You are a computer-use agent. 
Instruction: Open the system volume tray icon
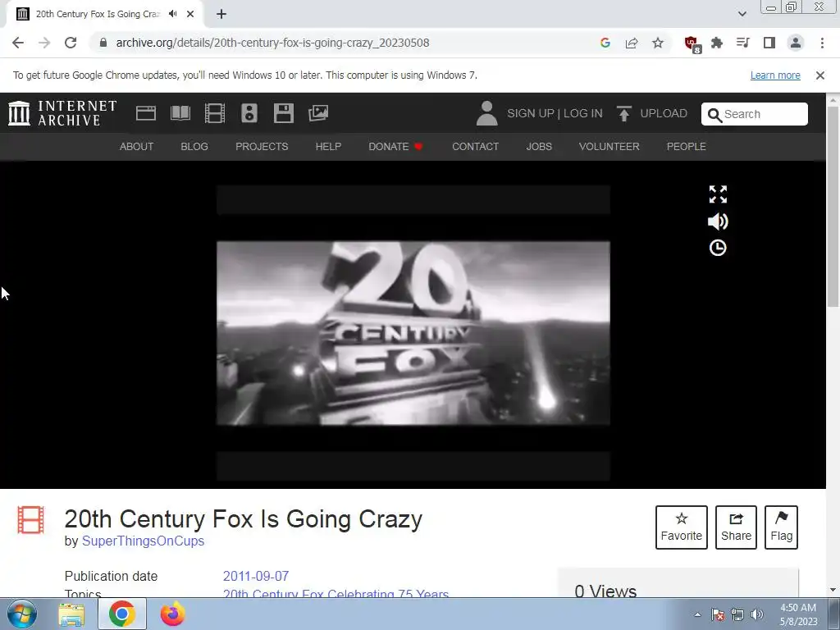coord(757,614)
